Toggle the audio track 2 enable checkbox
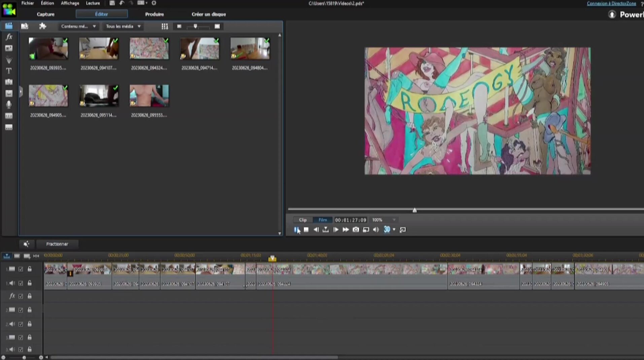The width and height of the screenshot is (644, 360). click(x=21, y=324)
